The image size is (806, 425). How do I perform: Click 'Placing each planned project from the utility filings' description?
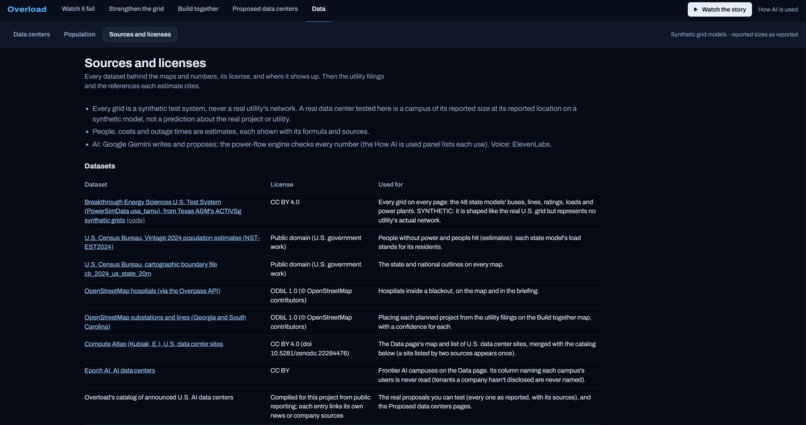click(x=485, y=322)
